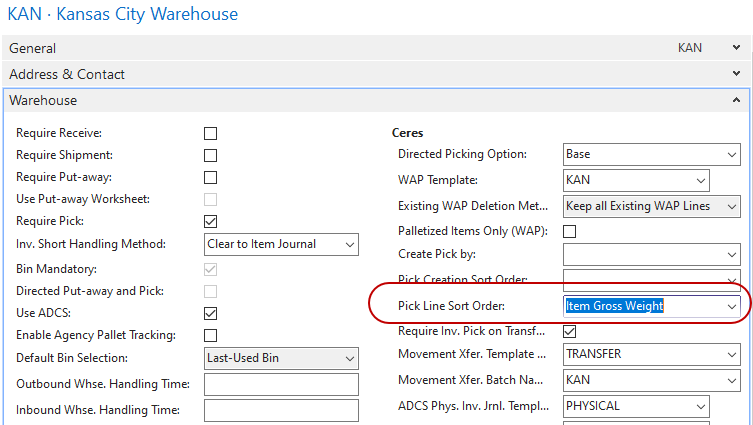The width and height of the screenshot is (753, 425).
Task: Enable the Require Receive checkbox
Action: pyautogui.click(x=211, y=133)
